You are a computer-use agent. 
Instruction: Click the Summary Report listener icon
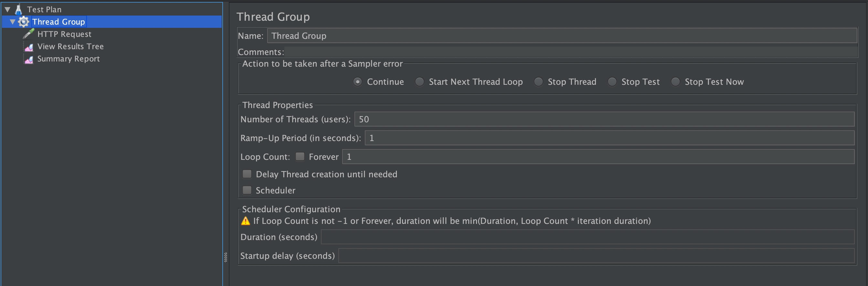point(29,59)
